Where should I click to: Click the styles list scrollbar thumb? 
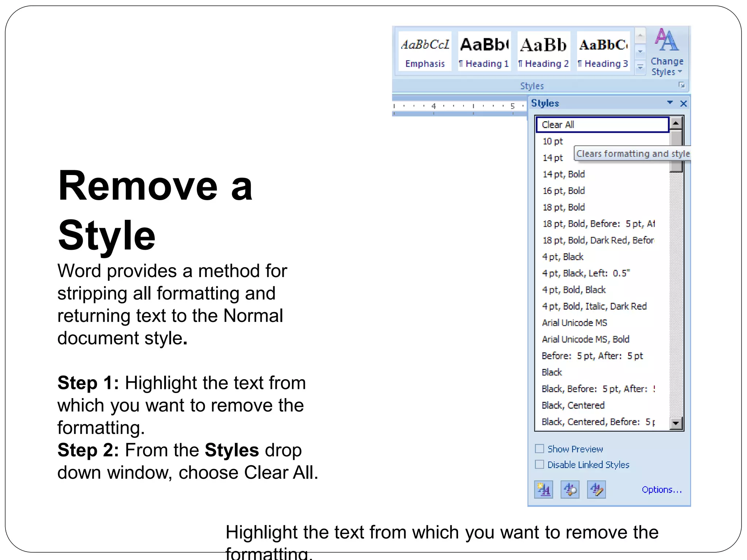(676, 151)
